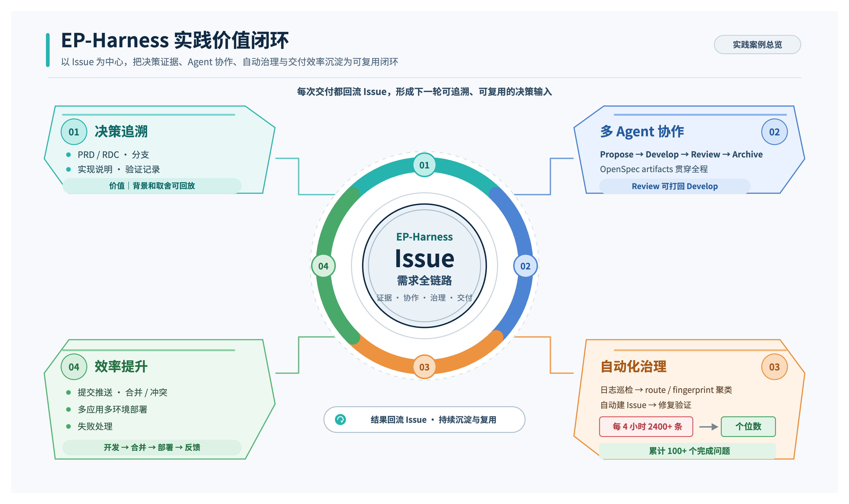Screen dimensions: 849x504
Task: Click the 实现说明 · 验证记录 bullet line
Action: coord(119,169)
